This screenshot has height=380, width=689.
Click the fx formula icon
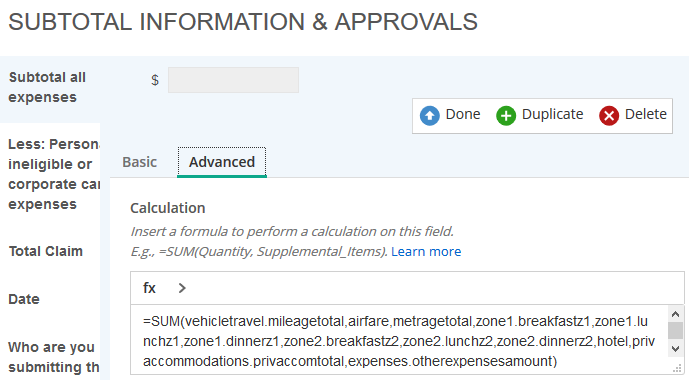149,288
